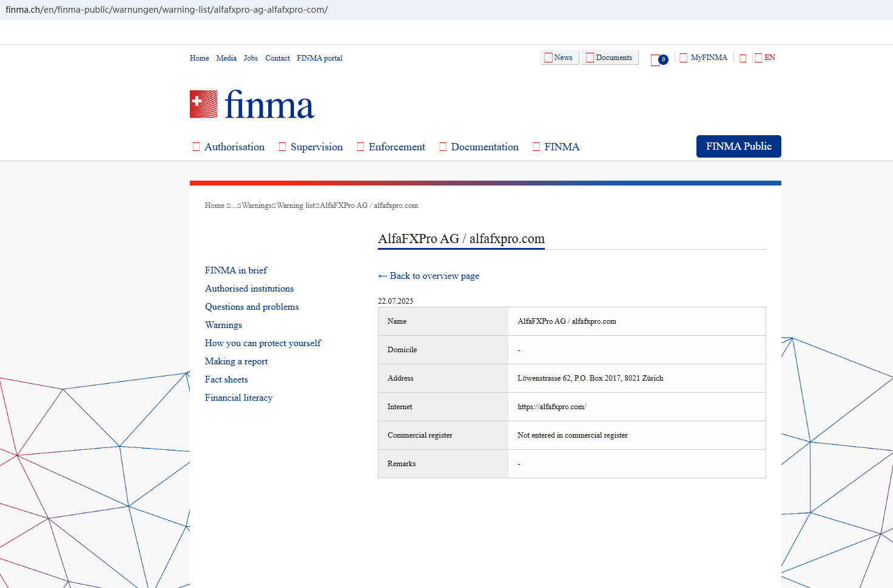Screen dimensions: 893x588
Task: Click the icon between MyFINMA and EN
Action: coord(743,58)
